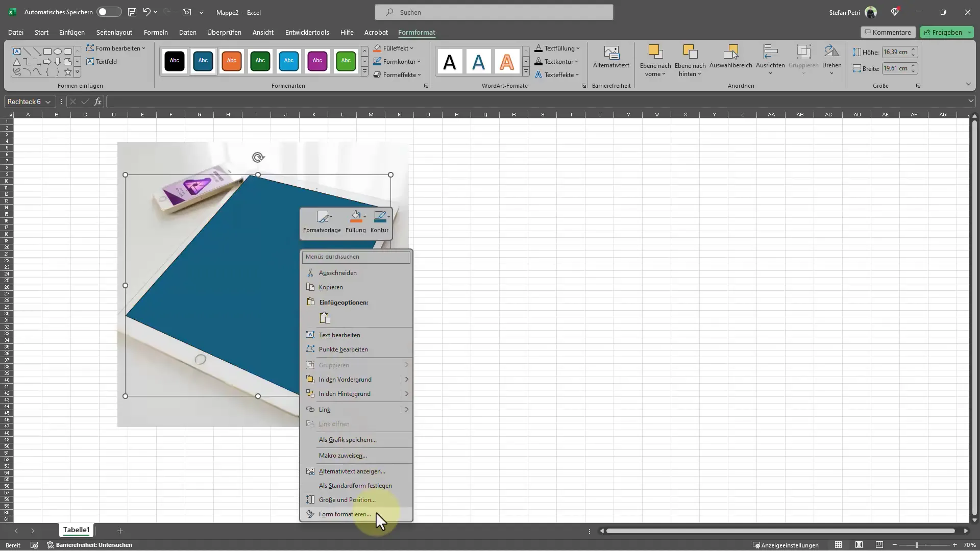
Task: Click the fx insert function icon
Action: [x=97, y=102]
